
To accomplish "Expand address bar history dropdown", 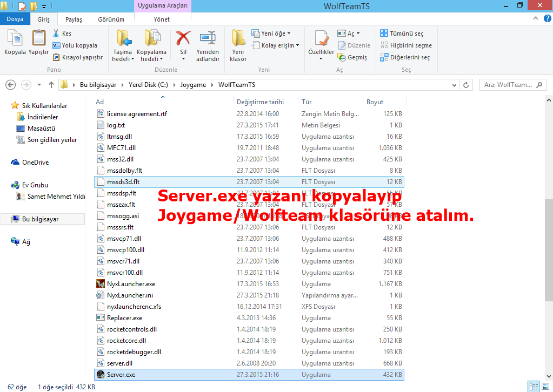I will (x=454, y=85).
